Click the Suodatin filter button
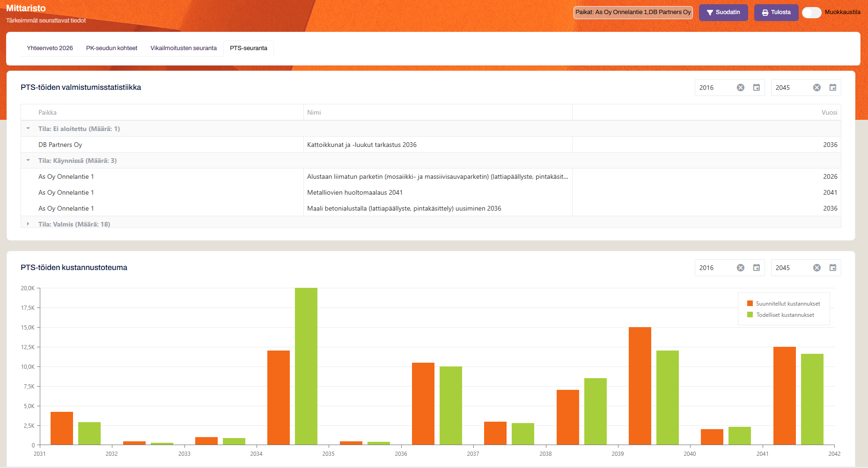 click(x=723, y=13)
